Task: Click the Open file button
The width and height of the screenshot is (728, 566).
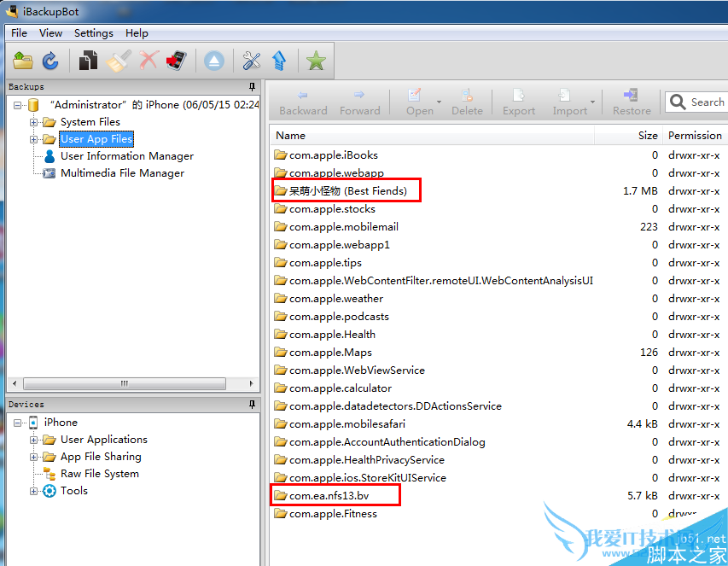Action: pyautogui.click(x=419, y=103)
